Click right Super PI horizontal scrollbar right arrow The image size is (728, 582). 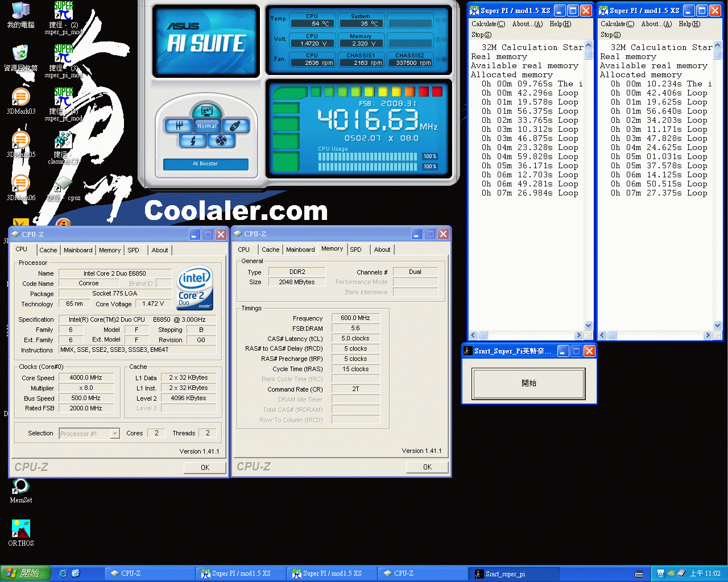(x=708, y=335)
